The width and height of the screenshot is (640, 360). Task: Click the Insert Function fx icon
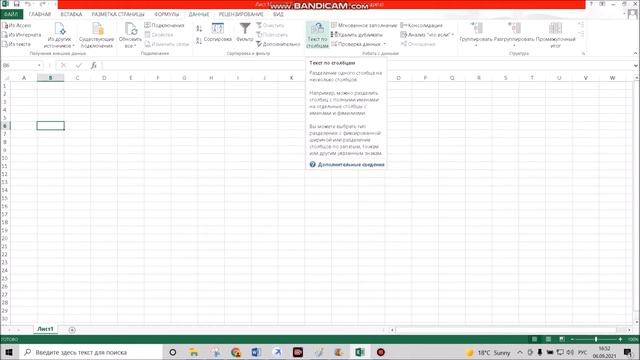[x=93, y=65]
